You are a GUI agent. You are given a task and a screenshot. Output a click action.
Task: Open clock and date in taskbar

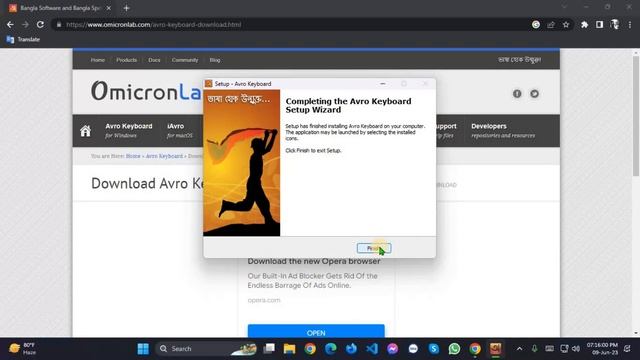tap(602, 349)
